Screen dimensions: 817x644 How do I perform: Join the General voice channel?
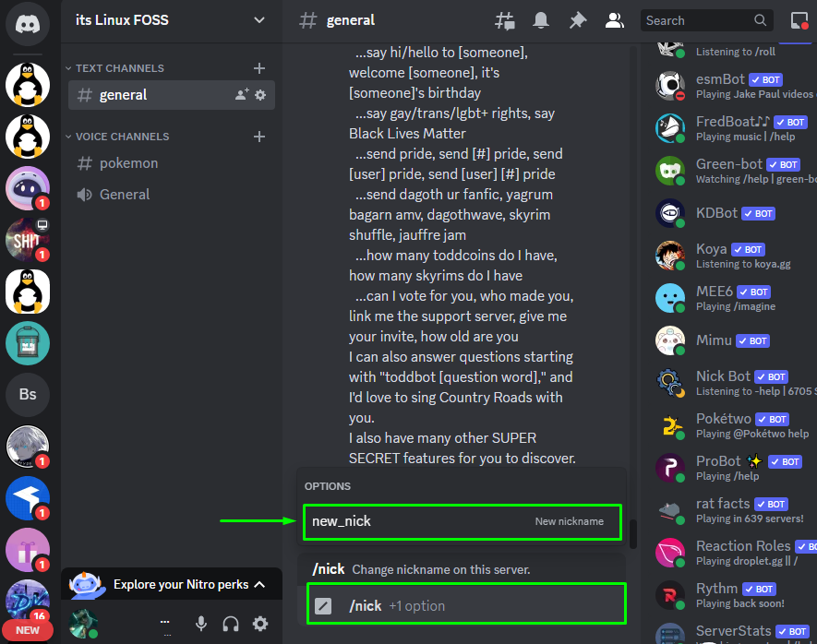pos(172,194)
